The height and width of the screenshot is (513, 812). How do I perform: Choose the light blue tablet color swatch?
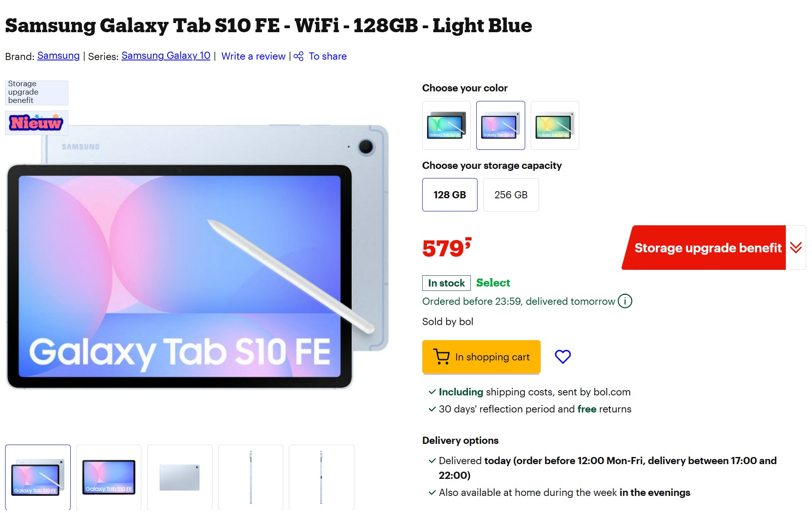click(501, 125)
